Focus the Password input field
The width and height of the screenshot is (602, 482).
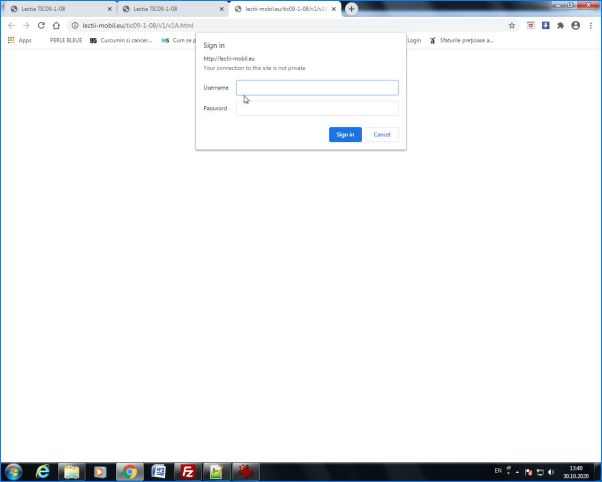(317, 108)
